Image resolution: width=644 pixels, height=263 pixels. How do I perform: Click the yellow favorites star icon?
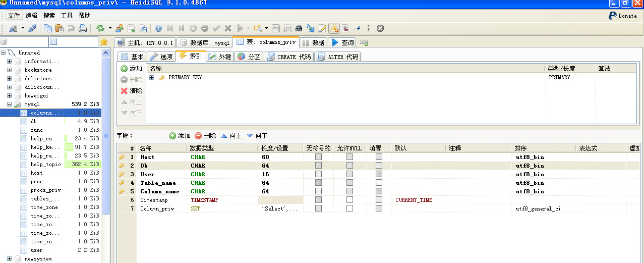104,42
